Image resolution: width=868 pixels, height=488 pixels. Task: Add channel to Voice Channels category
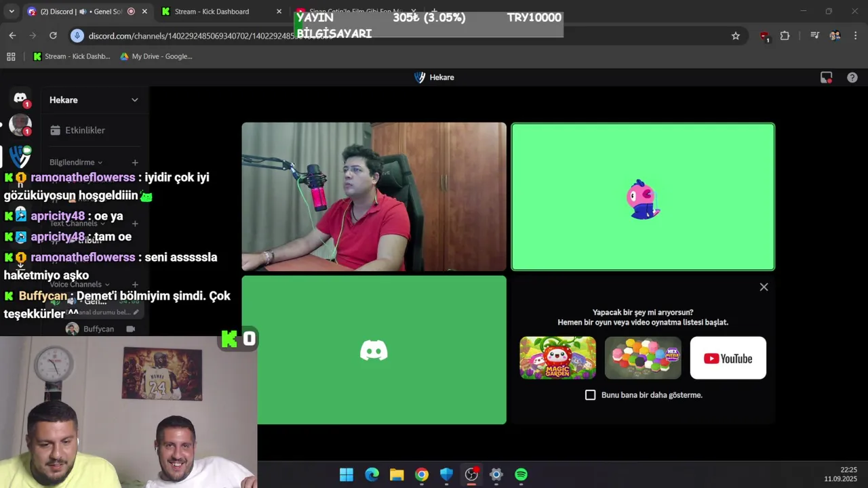click(x=135, y=285)
